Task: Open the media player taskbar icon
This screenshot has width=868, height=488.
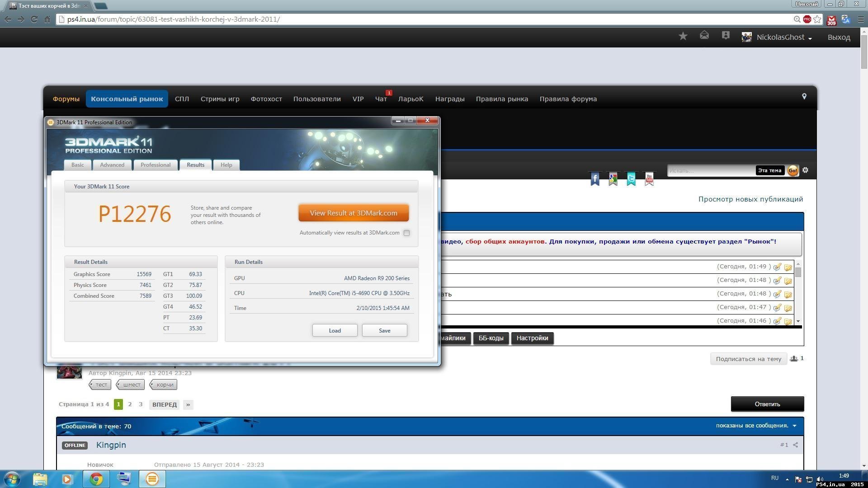Action: coord(67,479)
